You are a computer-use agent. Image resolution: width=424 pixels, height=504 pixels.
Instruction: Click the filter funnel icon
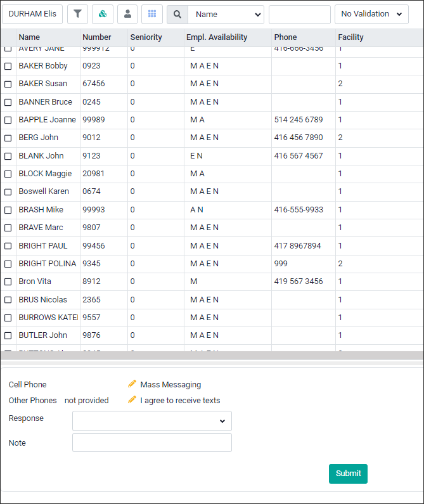[x=77, y=14]
